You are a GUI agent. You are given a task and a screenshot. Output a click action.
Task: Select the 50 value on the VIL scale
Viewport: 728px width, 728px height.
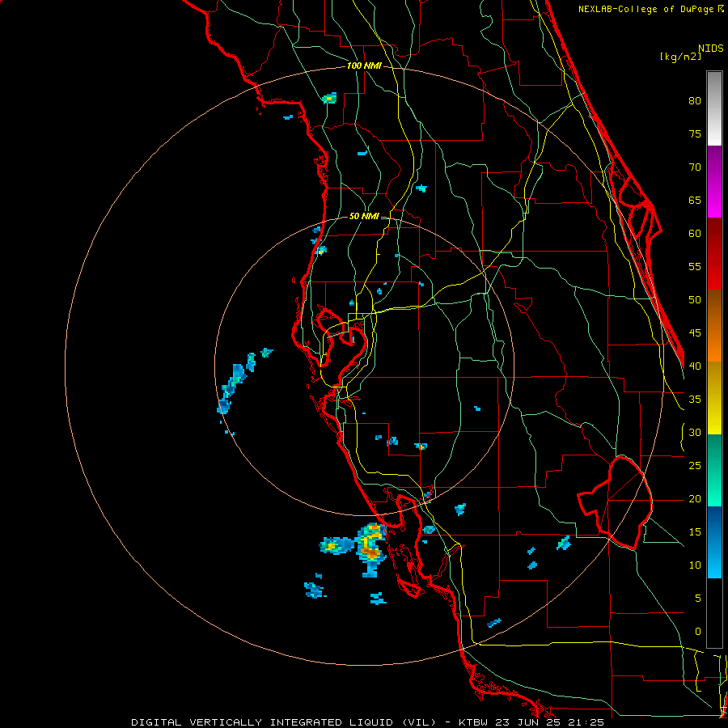[x=695, y=300]
